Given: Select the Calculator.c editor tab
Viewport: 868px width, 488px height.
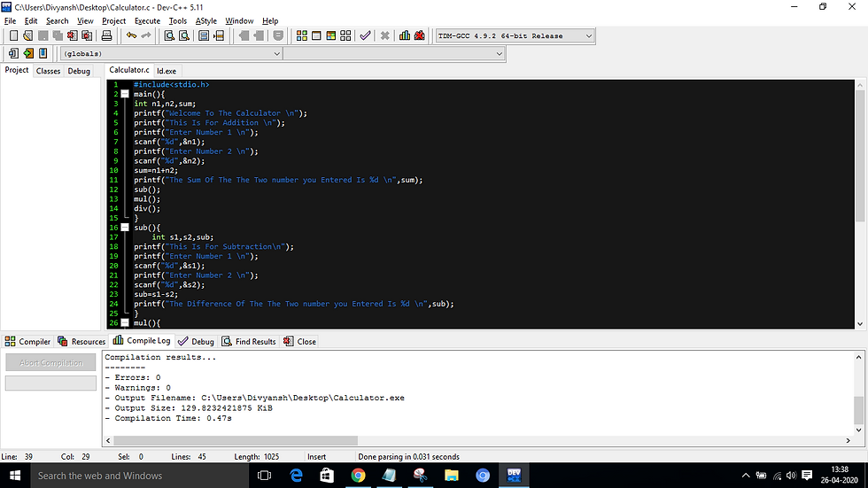Looking at the screenshot, I should (129, 70).
